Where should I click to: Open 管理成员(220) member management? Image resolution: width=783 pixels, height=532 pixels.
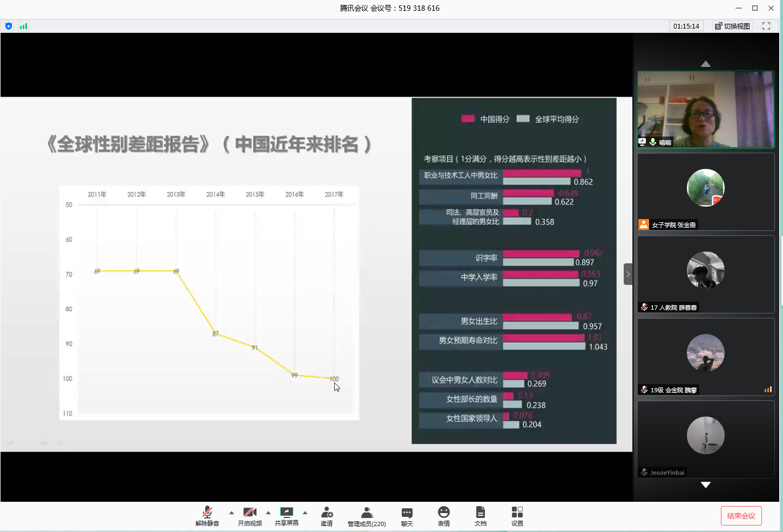tap(367, 513)
